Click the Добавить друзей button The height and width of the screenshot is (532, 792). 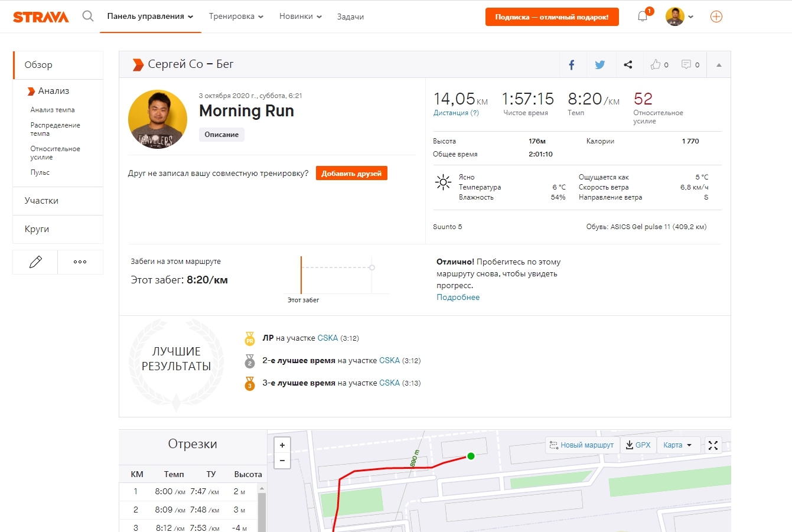click(x=351, y=173)
